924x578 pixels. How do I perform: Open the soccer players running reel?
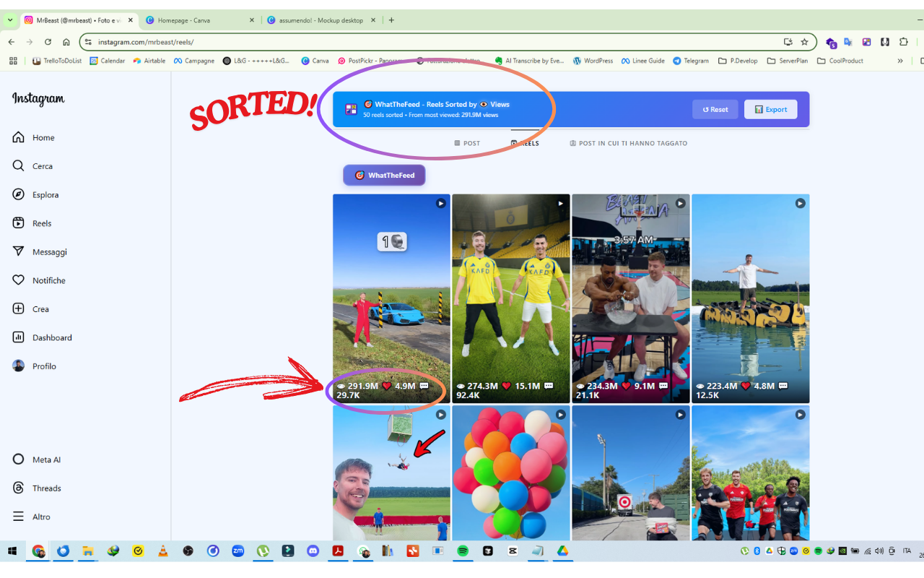(751, 473)
